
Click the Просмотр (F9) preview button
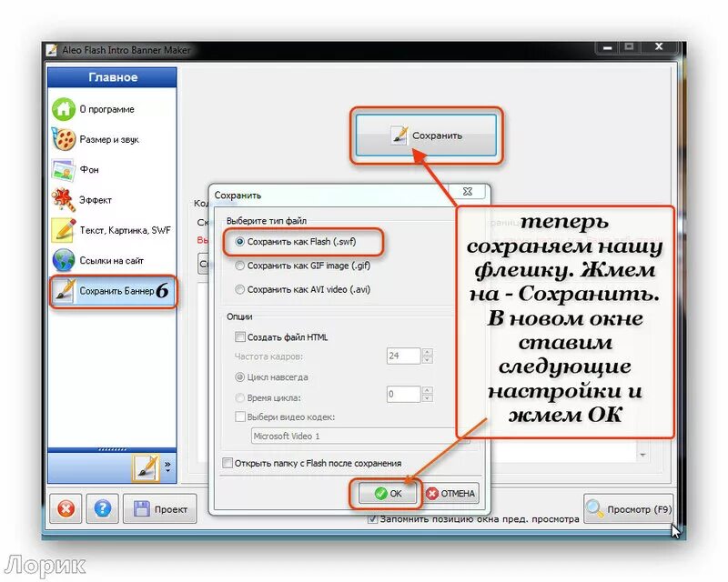click(628, 509)
